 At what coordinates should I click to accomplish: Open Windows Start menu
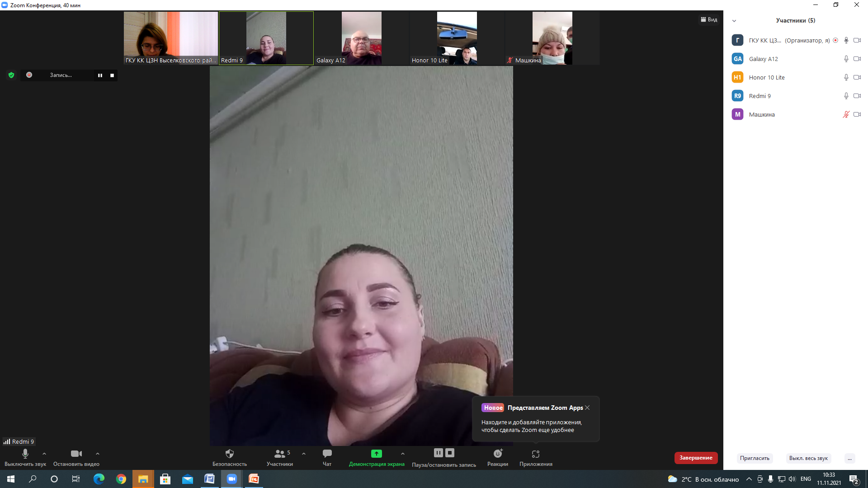click(x=11, y=479)
